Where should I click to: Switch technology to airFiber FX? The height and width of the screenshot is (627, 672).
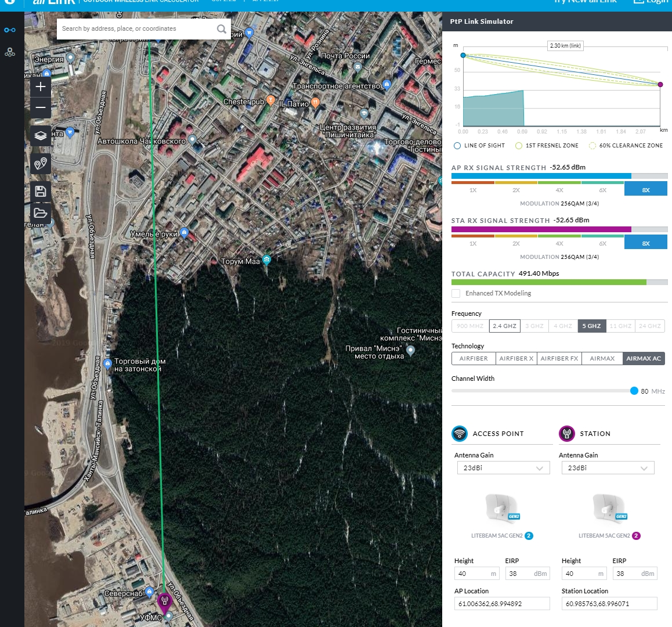pyautogui.click(x=559, y=359)
